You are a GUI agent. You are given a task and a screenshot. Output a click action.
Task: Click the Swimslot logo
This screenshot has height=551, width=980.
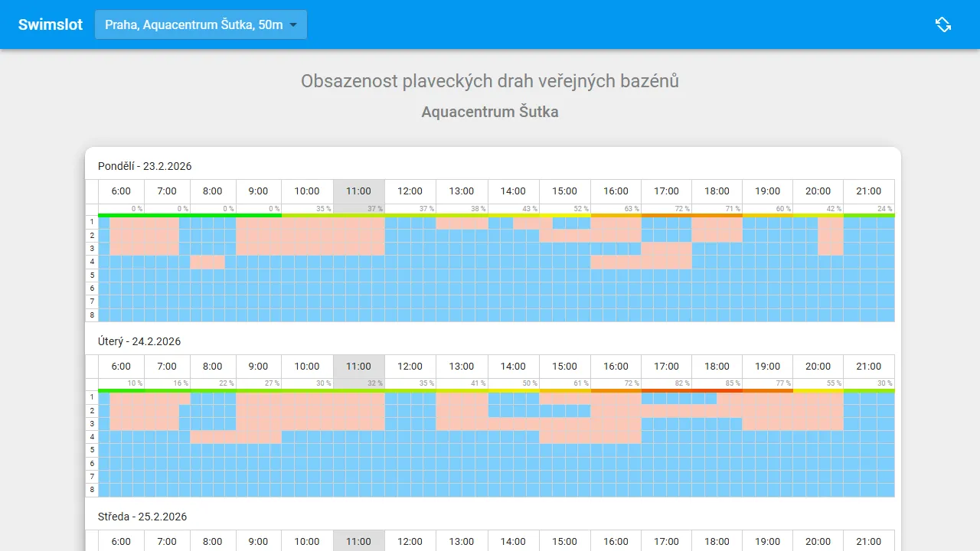click(49, 24)
